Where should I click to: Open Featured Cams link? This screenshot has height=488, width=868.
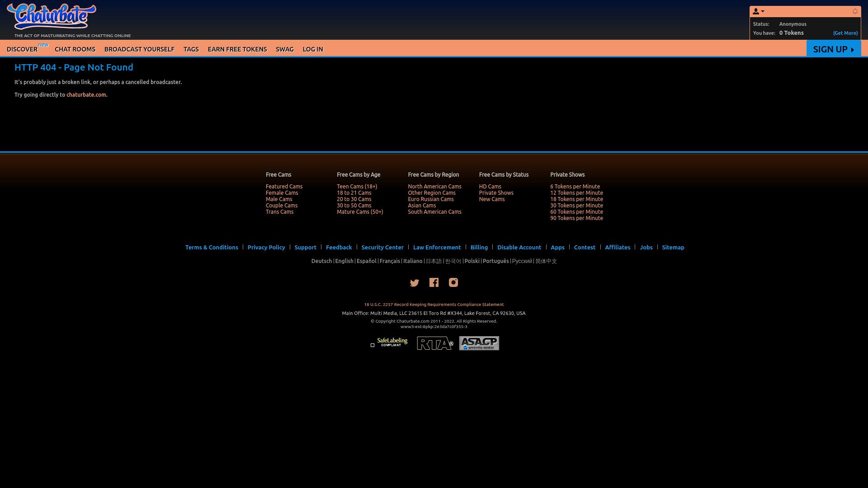284,187
